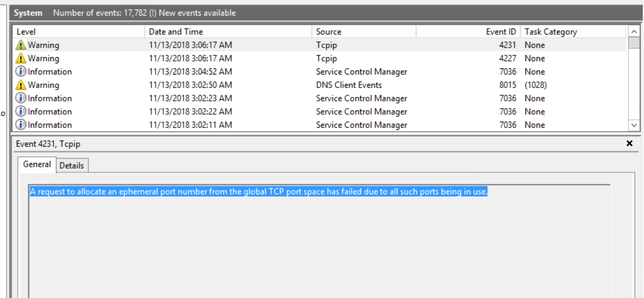Click the Source column header
This screenshot has width=644, height=298.
(364, 32)
